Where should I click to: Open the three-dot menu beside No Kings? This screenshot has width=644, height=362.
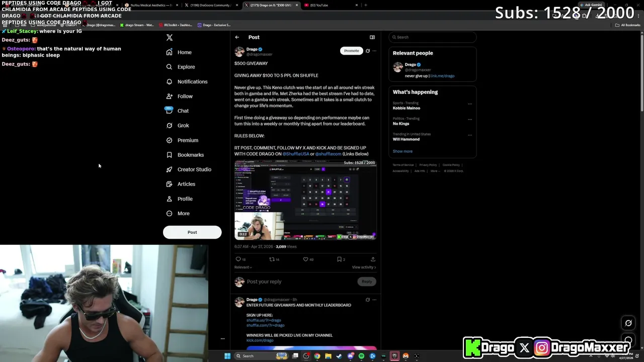pos(470,120)
